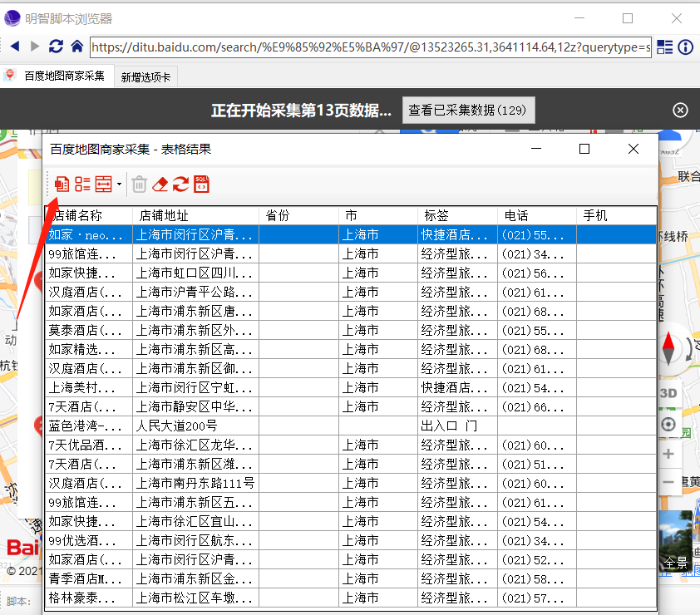Screen dimensions: 700x615
Task: Expand the table layout dropdown arrow
Action: [119, 184]
